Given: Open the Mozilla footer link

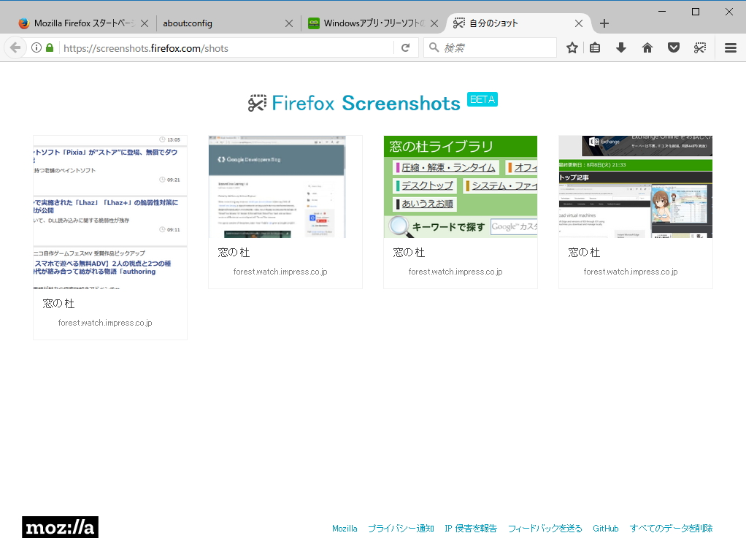Looking at the screenshot, I should point(345,528).
